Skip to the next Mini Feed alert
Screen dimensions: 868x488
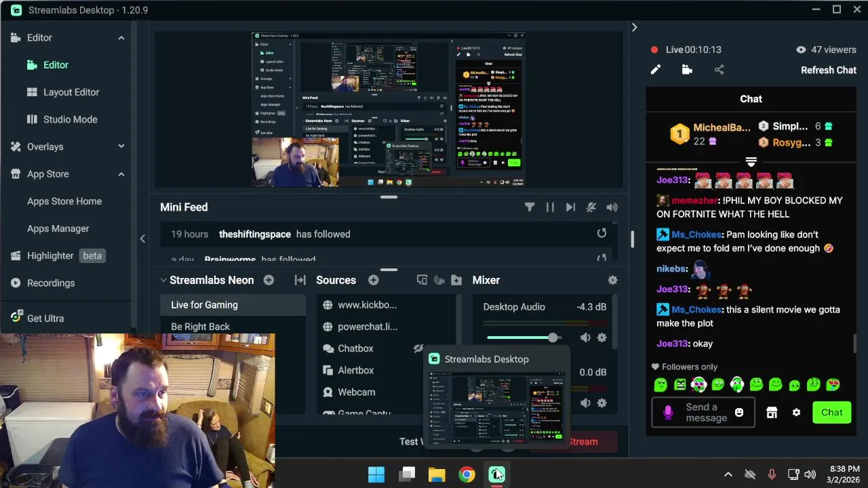pyautogui.click(x=570, y=207)
